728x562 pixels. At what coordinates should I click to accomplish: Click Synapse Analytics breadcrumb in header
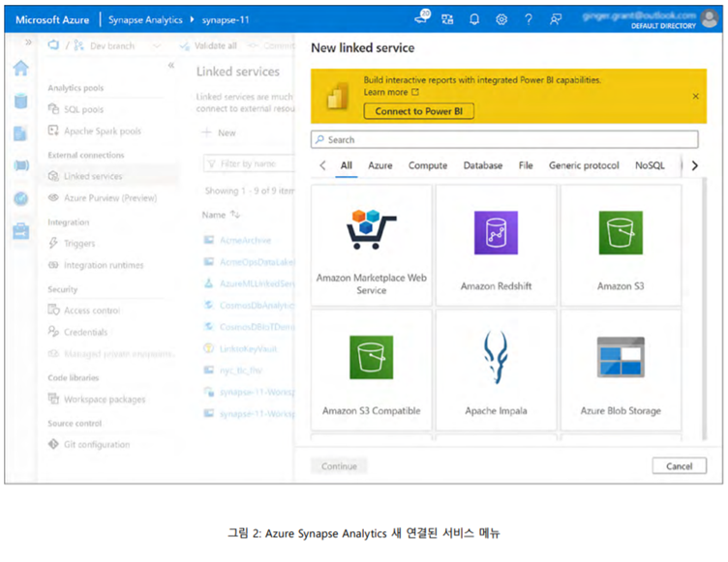(145, 20)
